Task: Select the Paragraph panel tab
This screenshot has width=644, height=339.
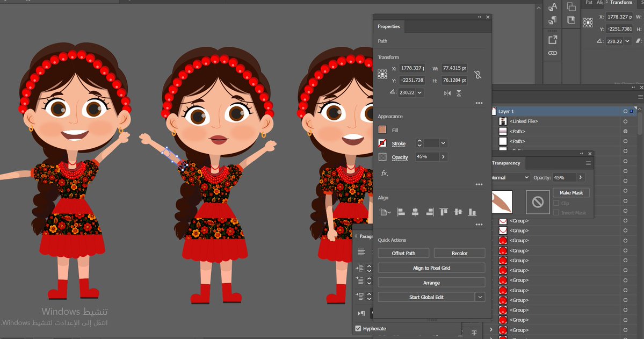Action: coord(366,236)
